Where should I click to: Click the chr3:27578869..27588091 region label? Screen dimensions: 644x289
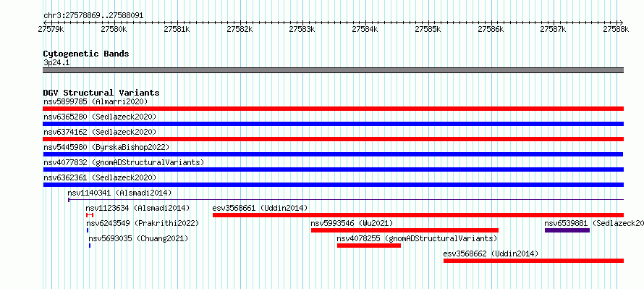point(93,16)
